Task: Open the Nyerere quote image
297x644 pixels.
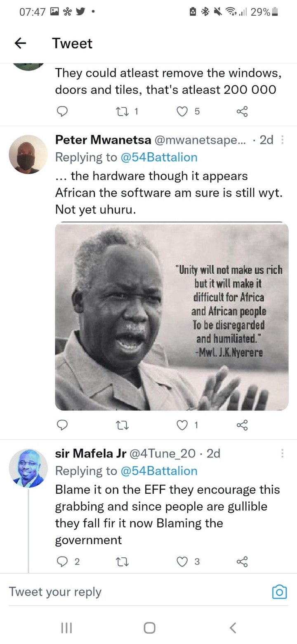Action: point(172,316)
